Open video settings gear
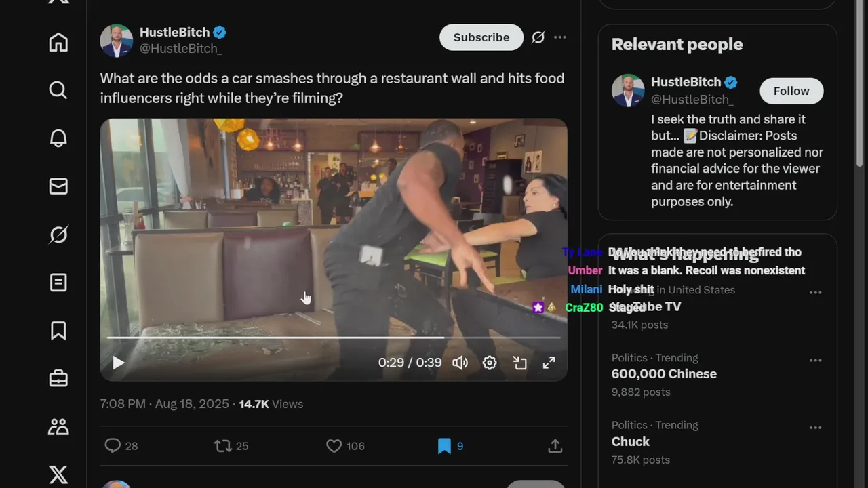The image size is (868, 488). coord(490,363)
